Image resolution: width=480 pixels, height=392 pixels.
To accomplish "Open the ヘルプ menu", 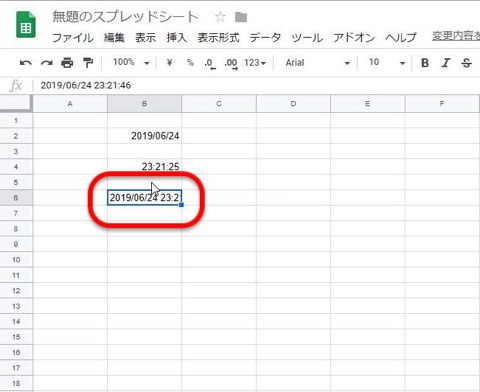I will tap(401, 37).
